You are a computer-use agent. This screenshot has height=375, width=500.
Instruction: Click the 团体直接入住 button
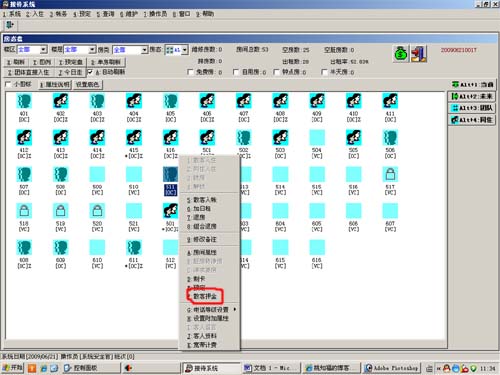[x=29, y=72]
